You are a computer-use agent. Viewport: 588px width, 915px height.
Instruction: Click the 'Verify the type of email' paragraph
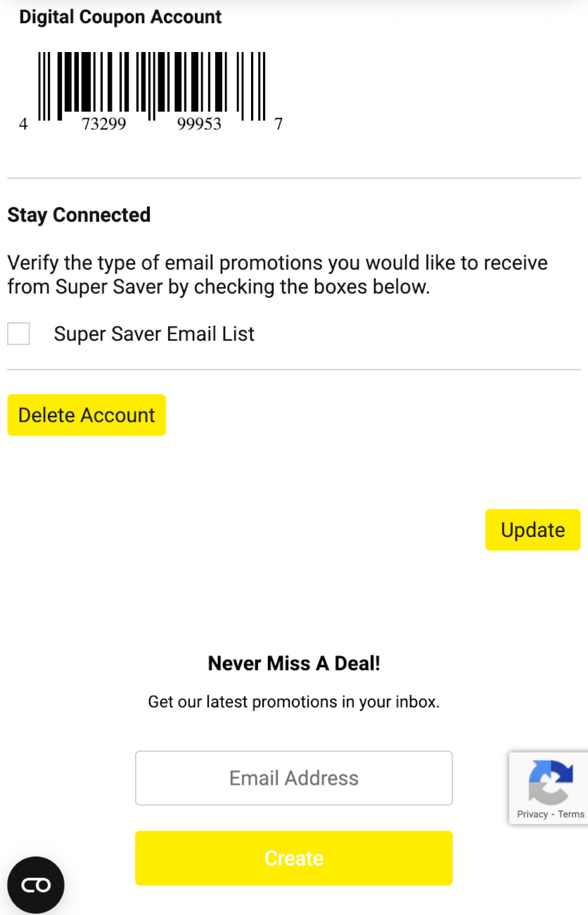[x=278, y=275]
